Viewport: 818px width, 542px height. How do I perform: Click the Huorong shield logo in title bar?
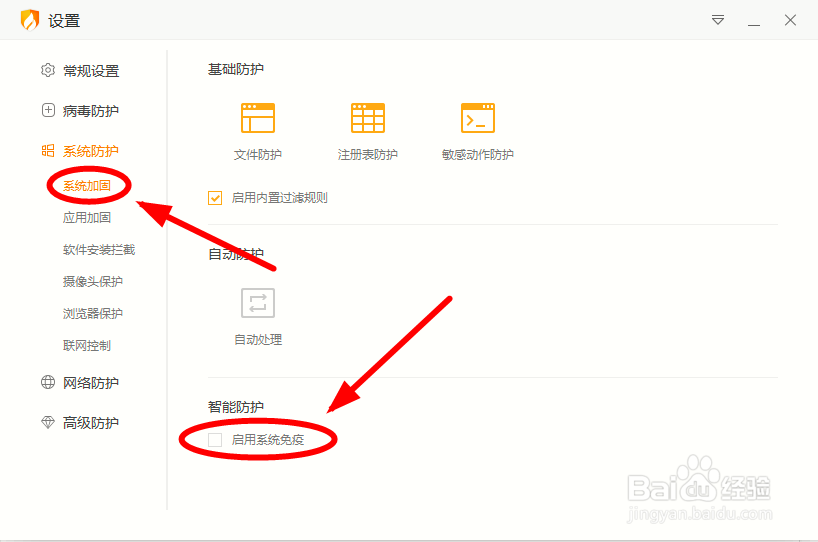[x=30, y=20]
